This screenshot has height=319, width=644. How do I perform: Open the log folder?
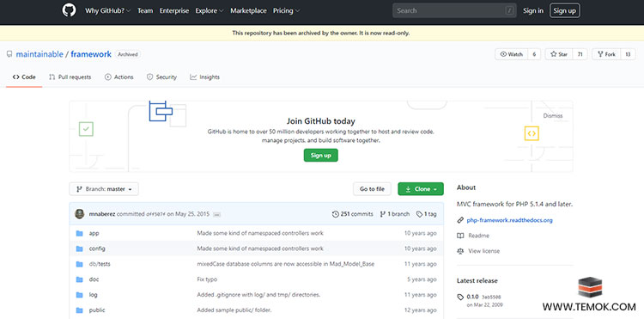pos(94,295)
